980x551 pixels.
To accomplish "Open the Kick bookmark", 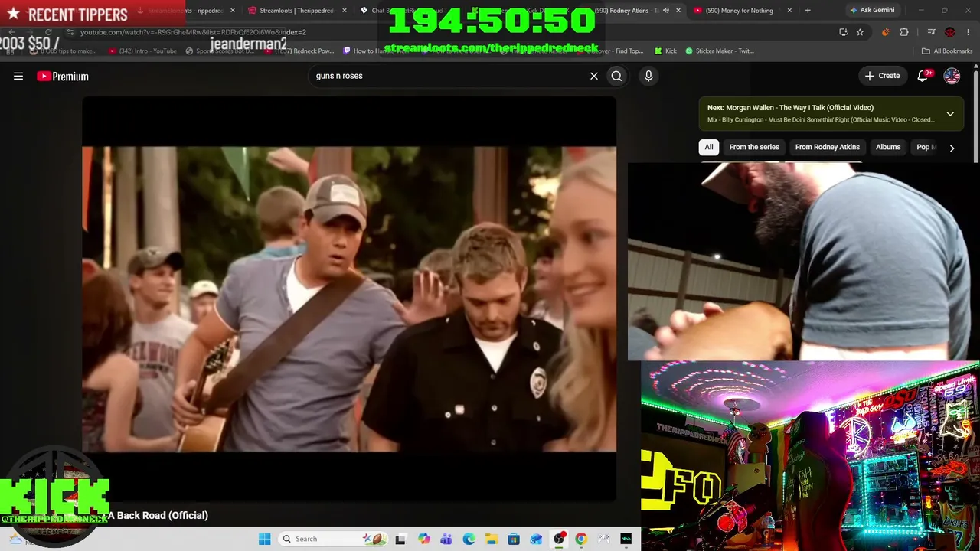I will click(665, 51).
